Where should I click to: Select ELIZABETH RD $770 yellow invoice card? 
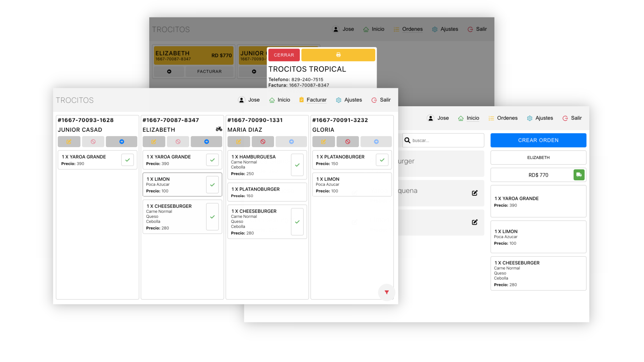coord(194,55)
